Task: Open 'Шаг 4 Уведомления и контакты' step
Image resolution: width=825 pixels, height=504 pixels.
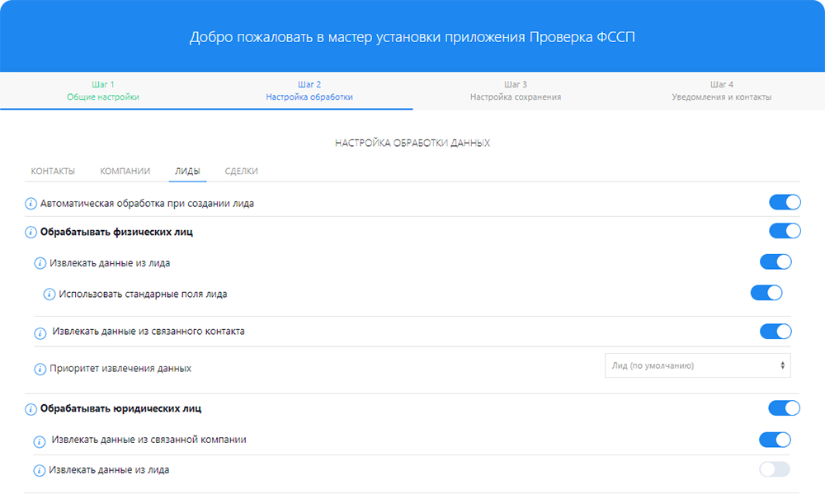Action: (x=722, y=91)
